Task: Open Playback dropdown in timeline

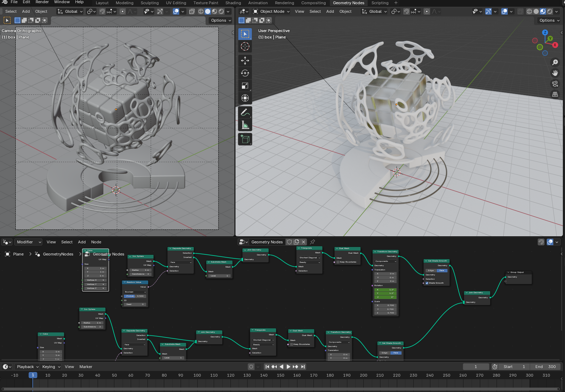Action: point(27,367)
